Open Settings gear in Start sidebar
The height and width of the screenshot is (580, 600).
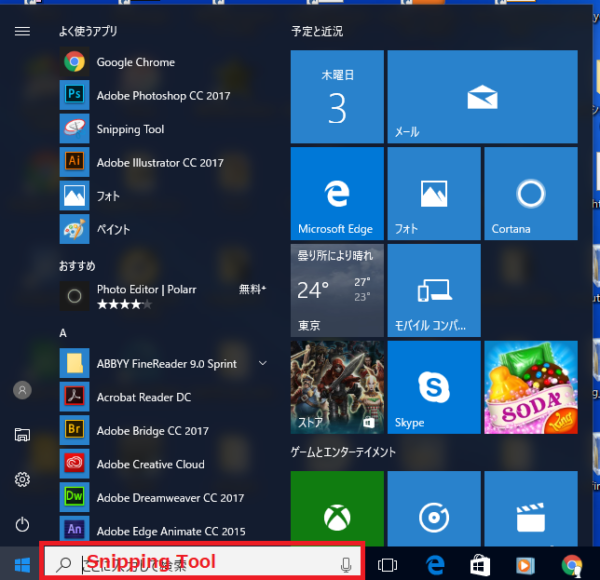click(x=22, y=479)
